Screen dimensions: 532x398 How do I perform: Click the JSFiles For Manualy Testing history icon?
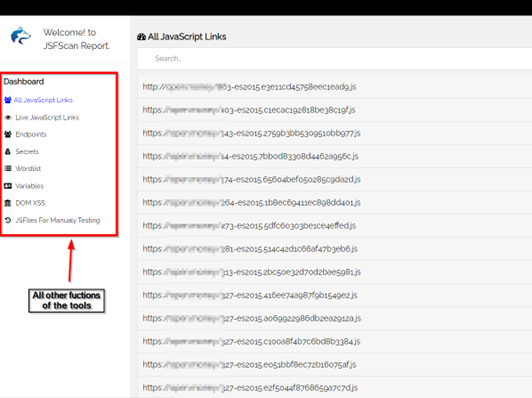(8, 220)
